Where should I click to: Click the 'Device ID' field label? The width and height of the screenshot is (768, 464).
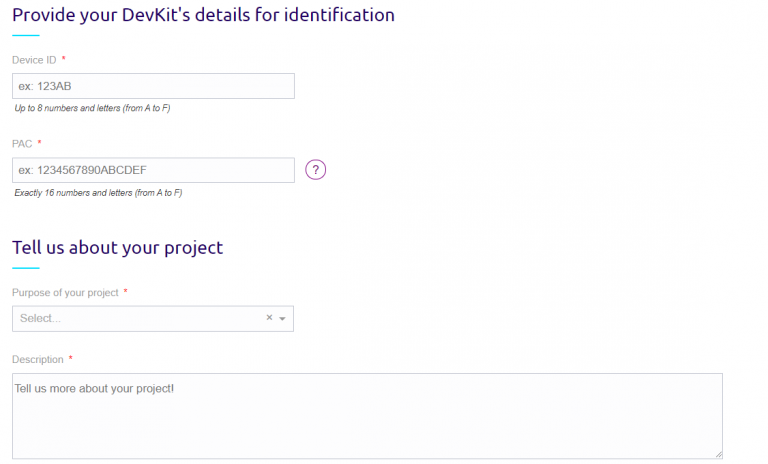[x=34, y=60]
